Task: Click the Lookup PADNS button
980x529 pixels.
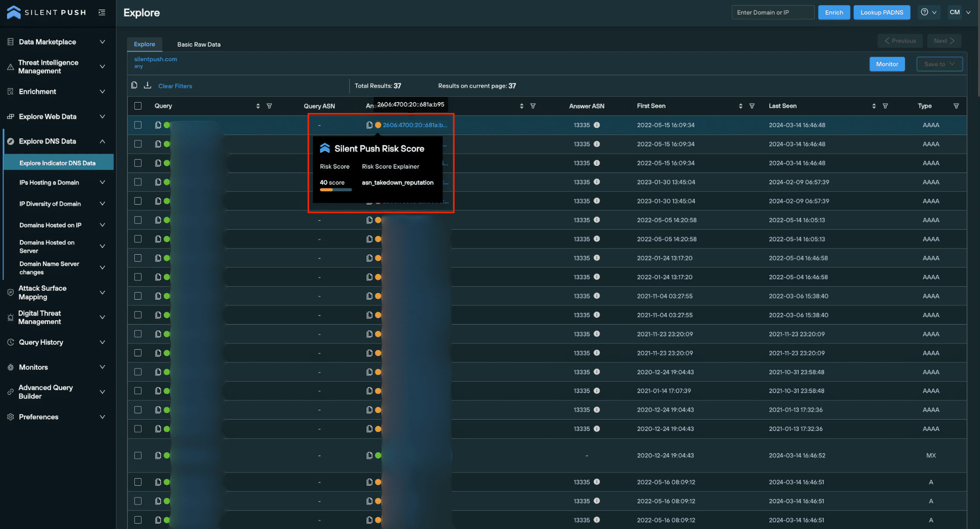Action: [x=881, y=12]
